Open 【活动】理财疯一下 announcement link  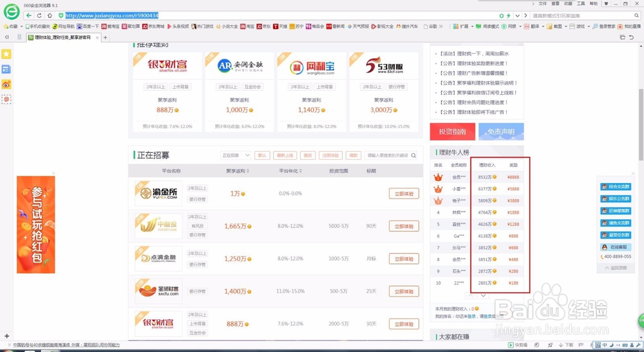[x=475, y=54]
